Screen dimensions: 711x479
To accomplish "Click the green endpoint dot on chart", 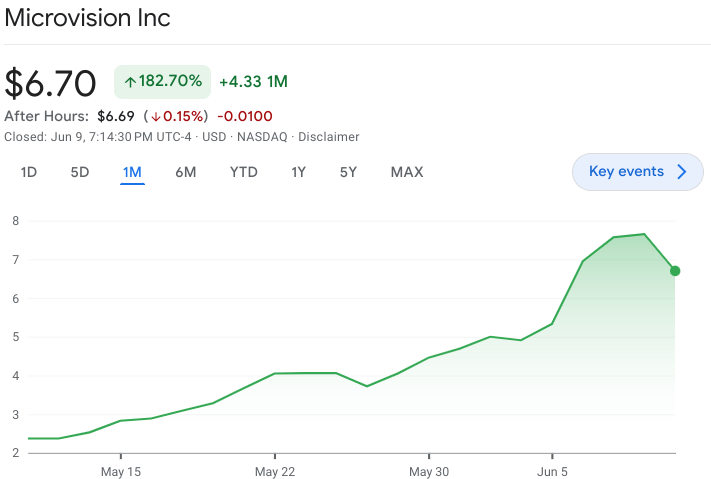I will click(x=675, y=271).
